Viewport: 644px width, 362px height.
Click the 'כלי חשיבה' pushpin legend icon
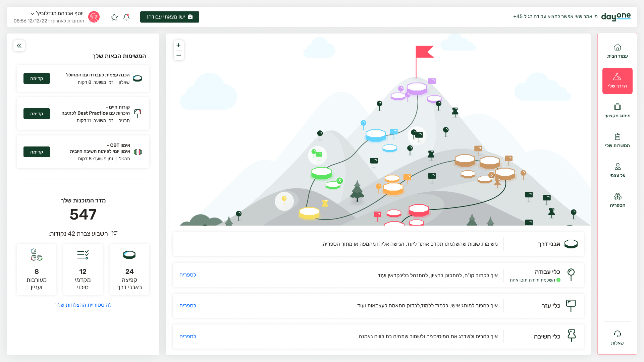[x=571, y=336]
